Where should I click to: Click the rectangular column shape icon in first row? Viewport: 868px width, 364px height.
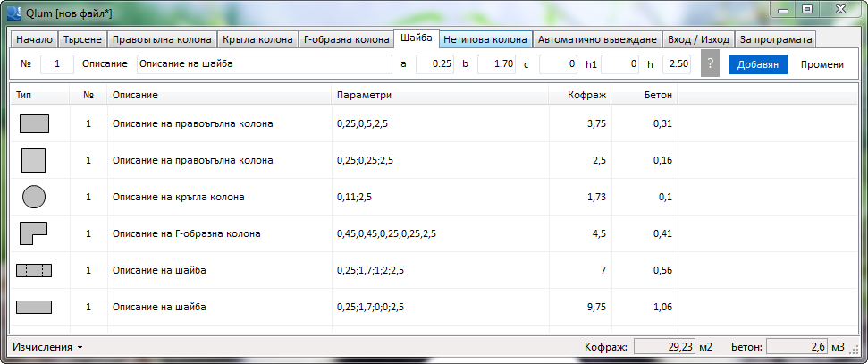[x=34, y=123]
